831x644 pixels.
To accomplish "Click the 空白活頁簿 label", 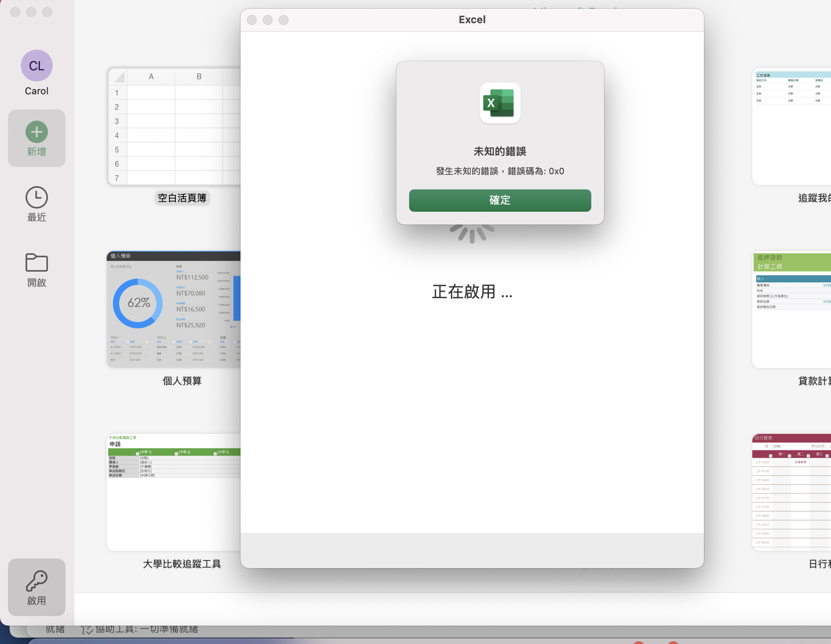I will (x=182, y=198).
